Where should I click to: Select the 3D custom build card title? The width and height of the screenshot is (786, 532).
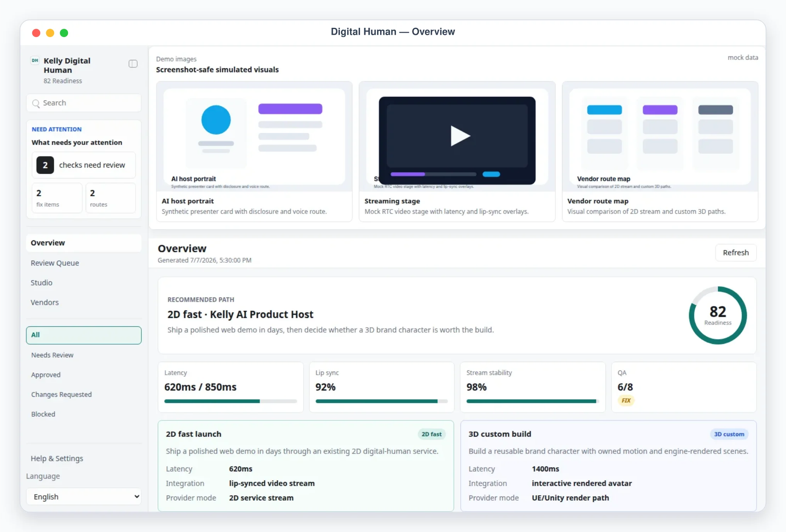[x=500, y=434]
